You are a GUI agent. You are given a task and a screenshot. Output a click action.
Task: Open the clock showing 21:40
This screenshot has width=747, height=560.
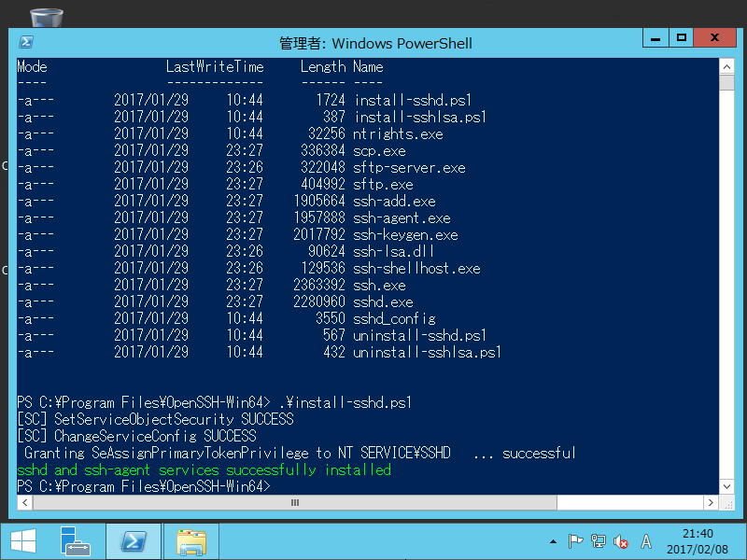[x=698, y=533]
